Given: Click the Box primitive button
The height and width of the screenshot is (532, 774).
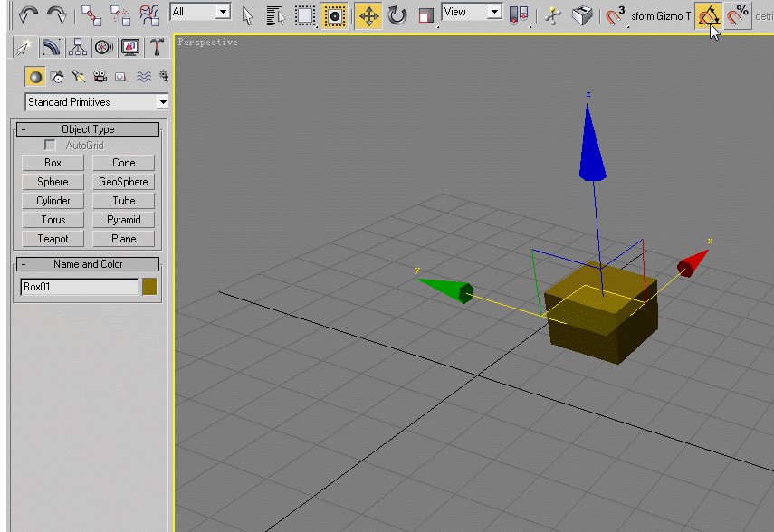Looking at the screenshot, I should tap(53, 163).
